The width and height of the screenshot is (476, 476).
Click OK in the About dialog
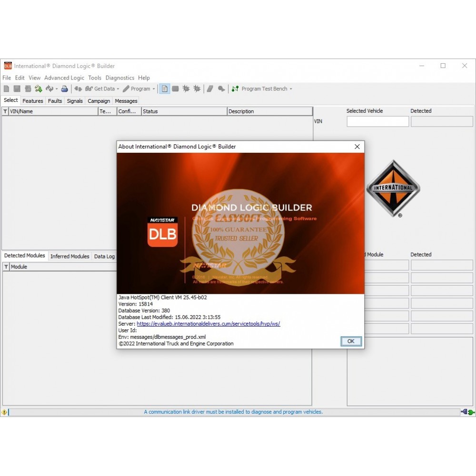coord(351,341)
